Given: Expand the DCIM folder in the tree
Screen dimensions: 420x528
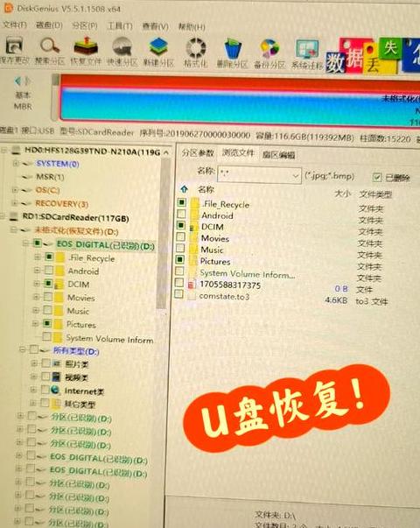Looking at the screenshot, I should pos(37,284).
